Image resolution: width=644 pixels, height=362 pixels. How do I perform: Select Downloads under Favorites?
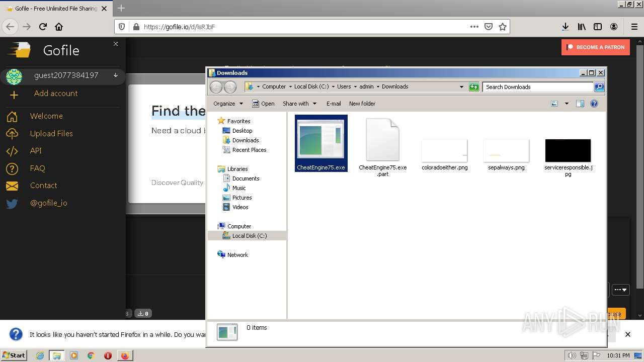point(246,140)
